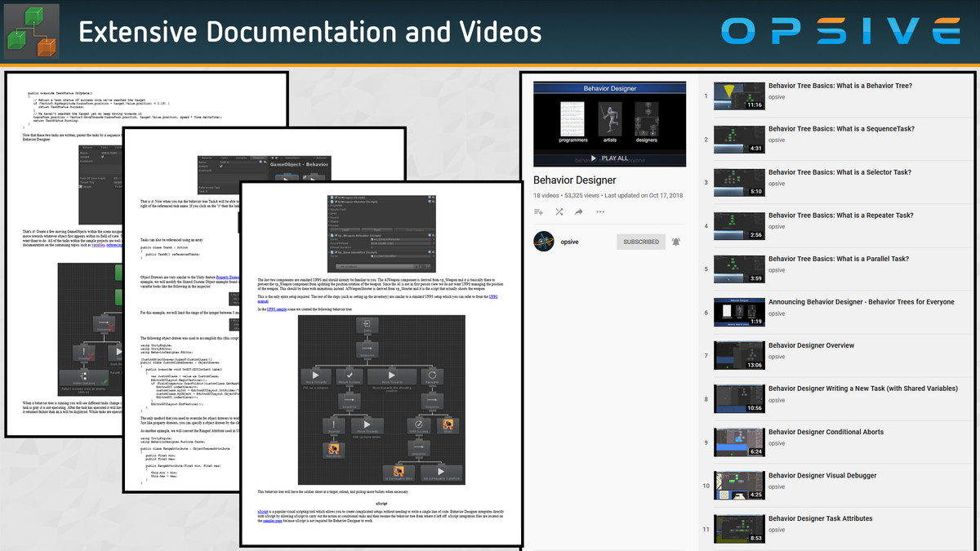Open 'Behavior Designer Visual Debugger' video title
The height and width of the screenshot is (551, 980).
tap(823, 475)
